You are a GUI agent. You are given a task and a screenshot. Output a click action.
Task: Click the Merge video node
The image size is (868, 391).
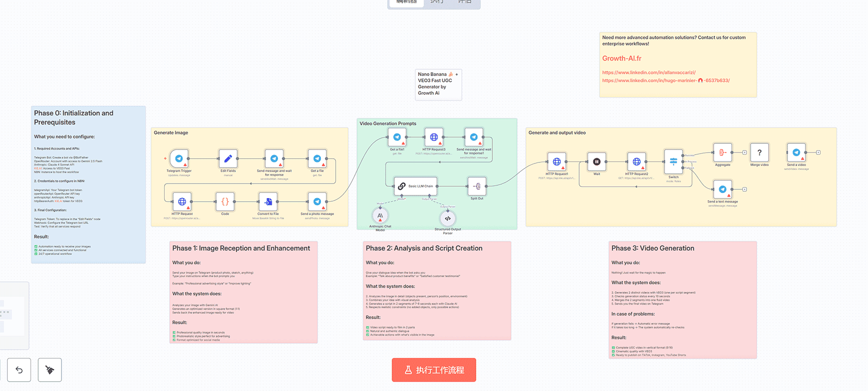point(759,153)
